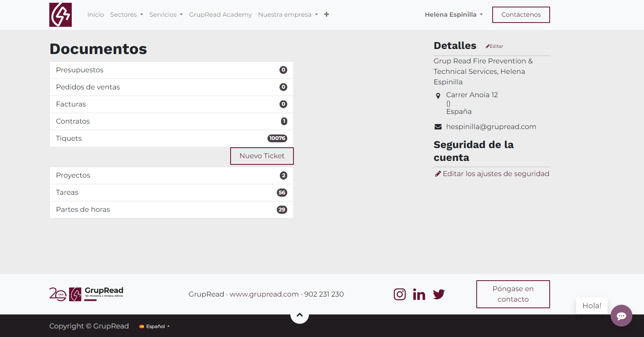Expand the Sectores dropdown menu
Viewport: 644px width, 337px height.
tap(127, 15)
